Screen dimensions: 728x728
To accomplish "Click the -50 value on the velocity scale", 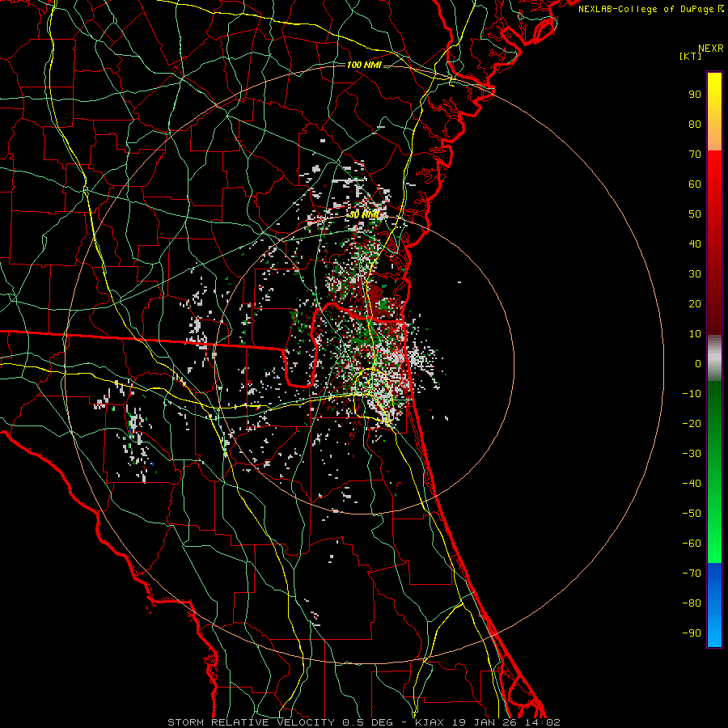I will (x=692, y=514).
